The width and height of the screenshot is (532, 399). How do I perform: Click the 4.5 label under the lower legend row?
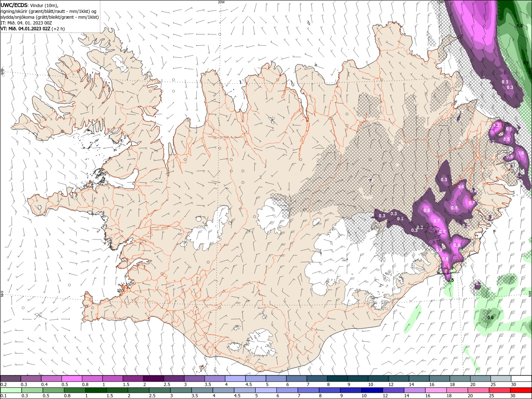(236, 396)
